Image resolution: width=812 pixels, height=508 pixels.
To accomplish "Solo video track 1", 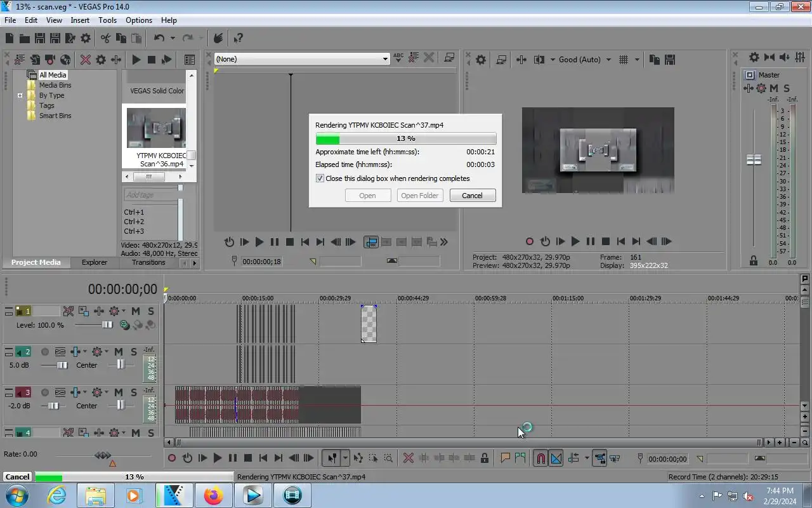I will click(x=150, y=311).
